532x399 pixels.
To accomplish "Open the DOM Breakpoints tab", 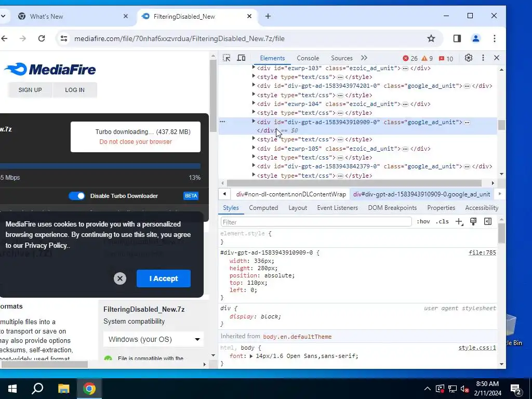I will click(x=393, y=208).
